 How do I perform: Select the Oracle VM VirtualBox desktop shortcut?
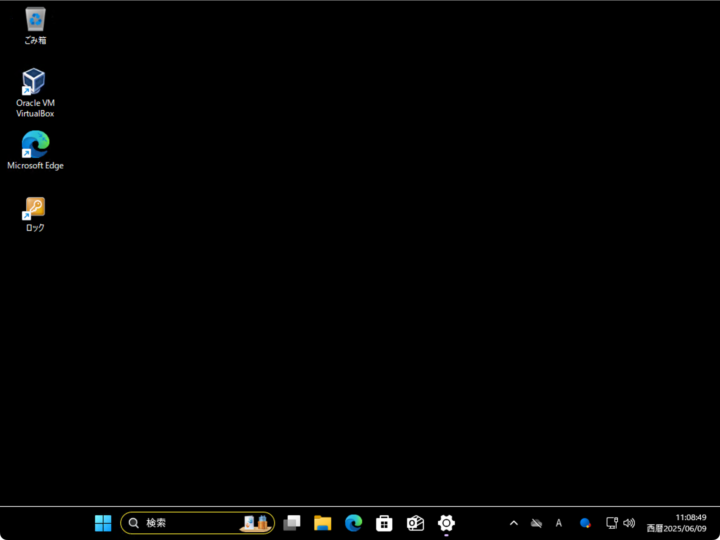tap(35, 93)
